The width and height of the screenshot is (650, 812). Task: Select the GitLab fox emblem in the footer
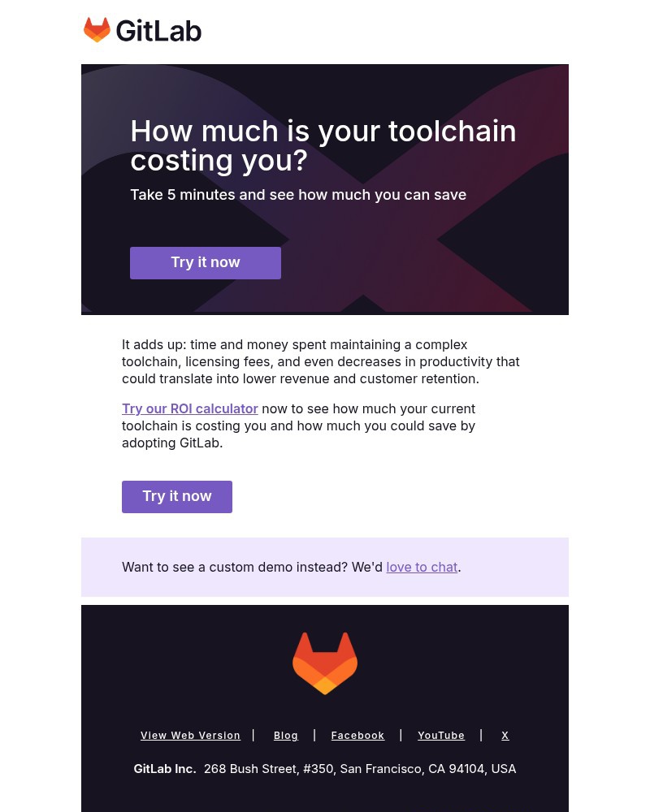[x=325, y=663]
